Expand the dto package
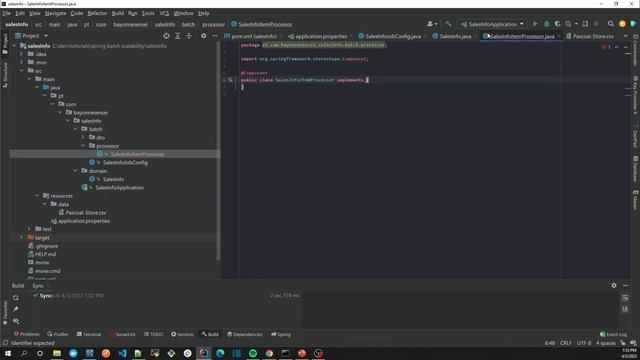 click(x=83, y=138)
